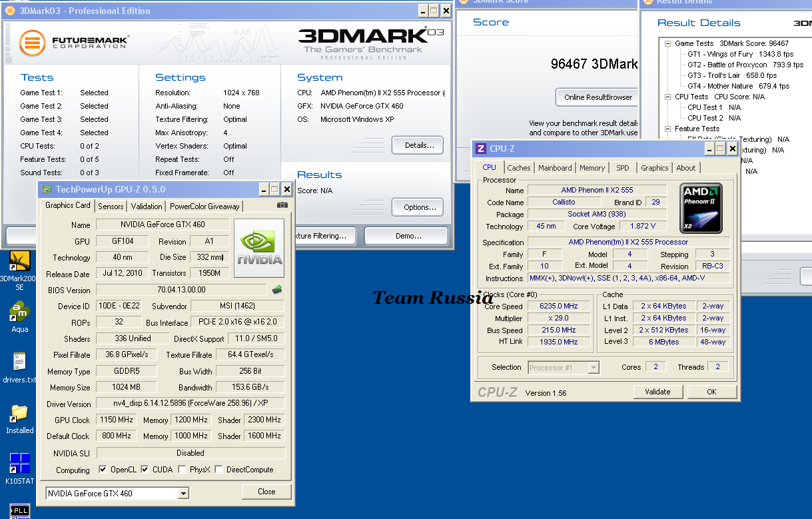
Task: Collapse the Game Tests tree node
Action: pyautogui.click(x=667, y=43)
